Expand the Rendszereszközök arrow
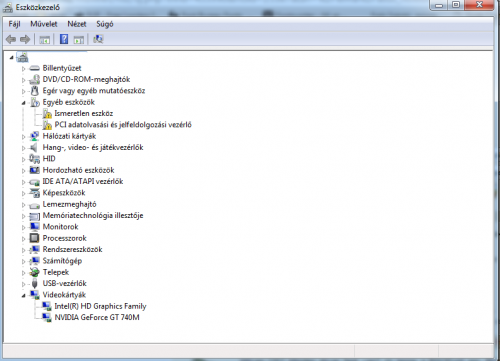The width and height of the screenshot is (500, 361). coord(23,250)
